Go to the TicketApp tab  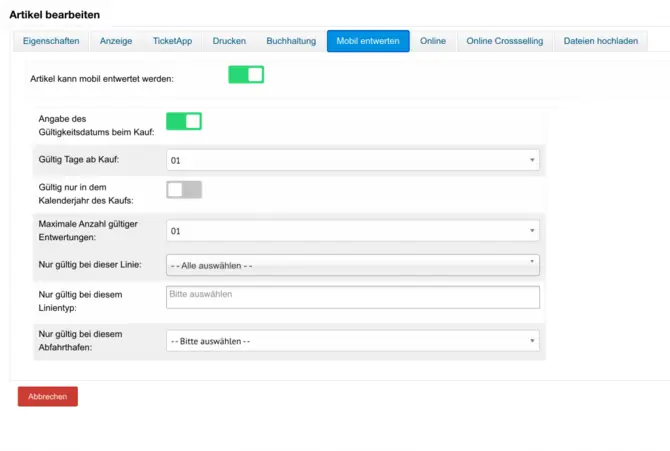pyautogui.click(x=172, y=41)
